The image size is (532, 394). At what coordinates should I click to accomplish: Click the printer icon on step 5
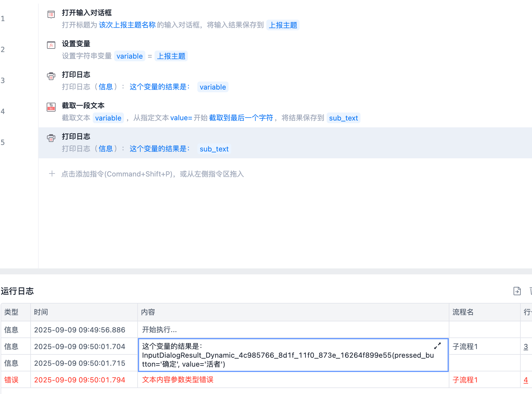[x=51, y=138]
